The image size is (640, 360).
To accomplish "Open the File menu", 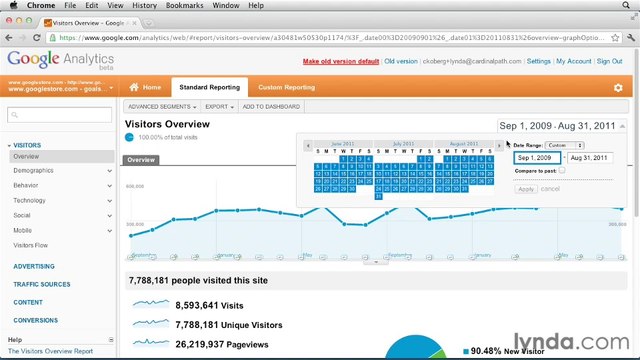I will 70,5.
